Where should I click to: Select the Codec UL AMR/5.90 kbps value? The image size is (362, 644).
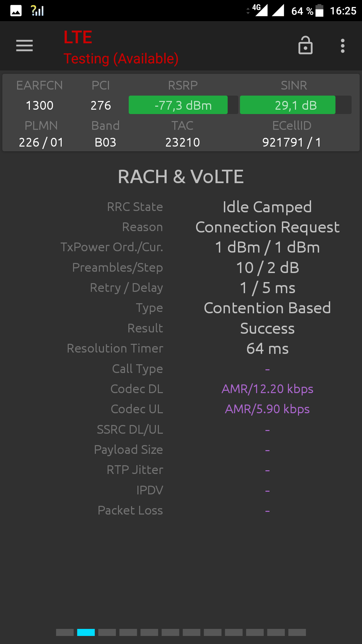click(x=267, y=409)
